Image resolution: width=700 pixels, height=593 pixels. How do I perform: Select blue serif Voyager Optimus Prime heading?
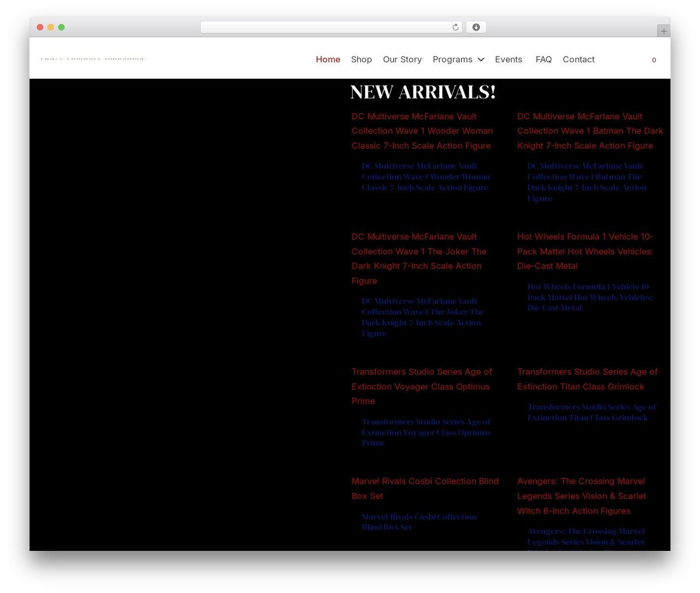click(426, 432)
